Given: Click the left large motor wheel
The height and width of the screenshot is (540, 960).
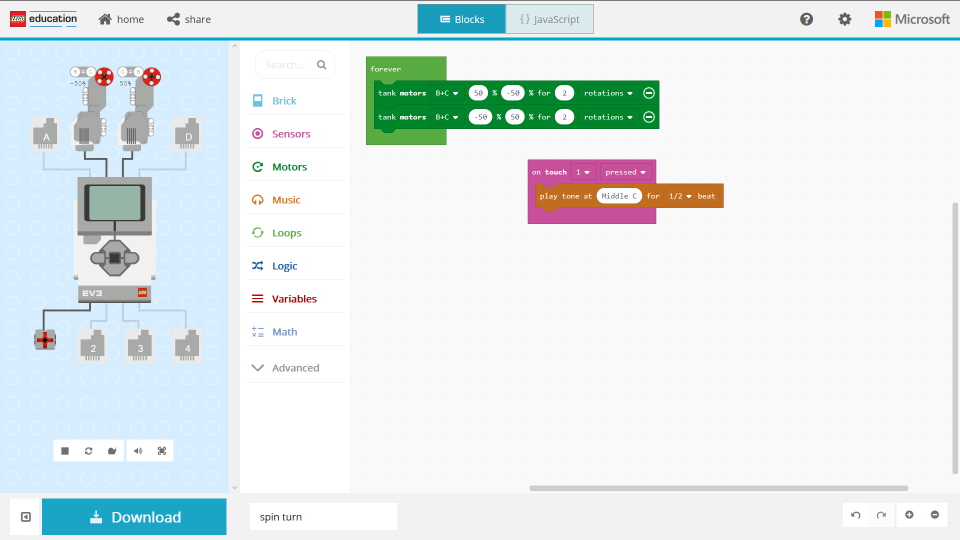Looking at the screenshot, I should 104,77.
